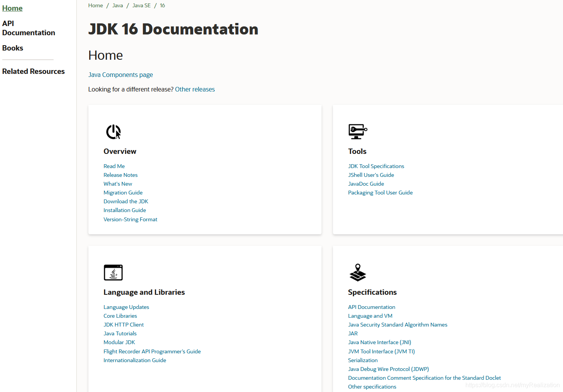
Task: Open the Language and VM link
Action: (x=370, y=316)
